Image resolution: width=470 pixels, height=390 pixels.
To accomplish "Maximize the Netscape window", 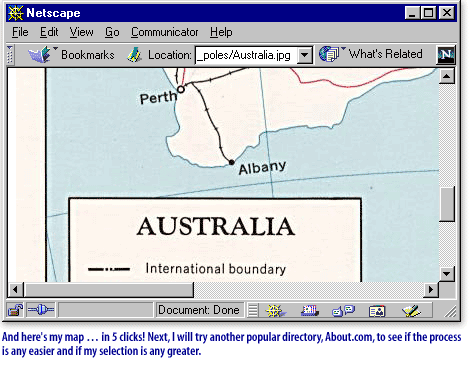I will click(x=428, y=13).
